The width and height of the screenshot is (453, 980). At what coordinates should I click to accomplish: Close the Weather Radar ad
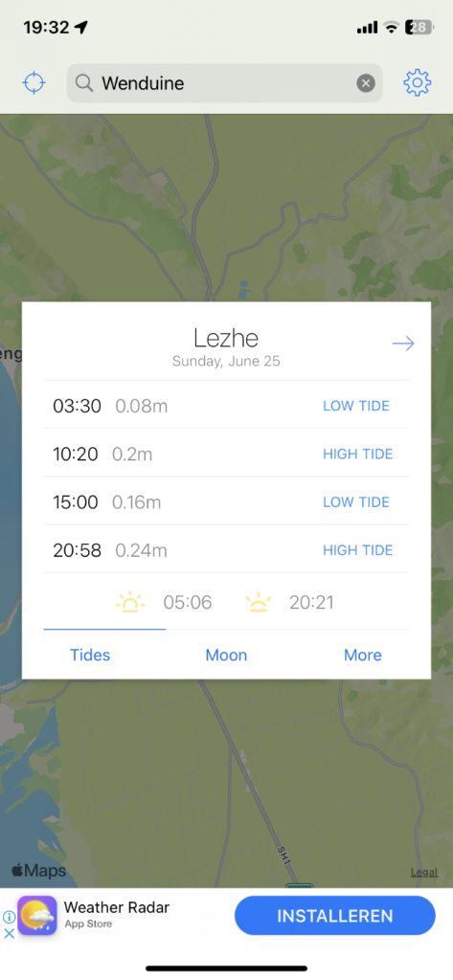click(10, 934)
